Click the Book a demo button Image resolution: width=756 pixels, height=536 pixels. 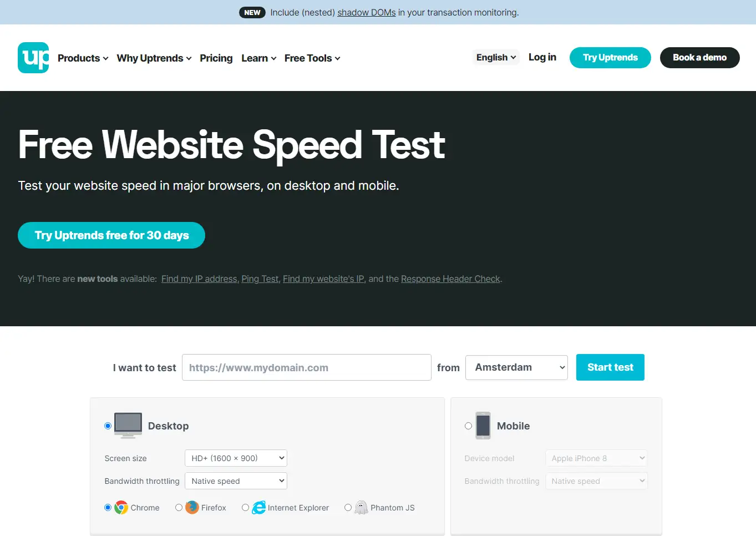tap(700, 58)
